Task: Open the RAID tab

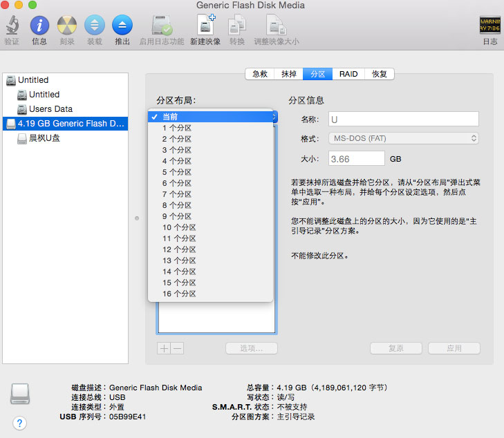Action: click(348, 74)
